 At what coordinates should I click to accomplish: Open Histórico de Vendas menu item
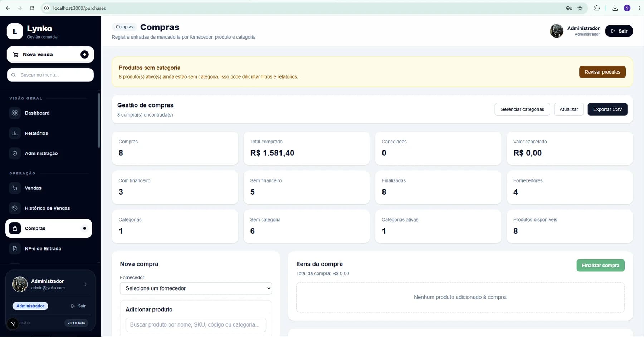point(49,208)
